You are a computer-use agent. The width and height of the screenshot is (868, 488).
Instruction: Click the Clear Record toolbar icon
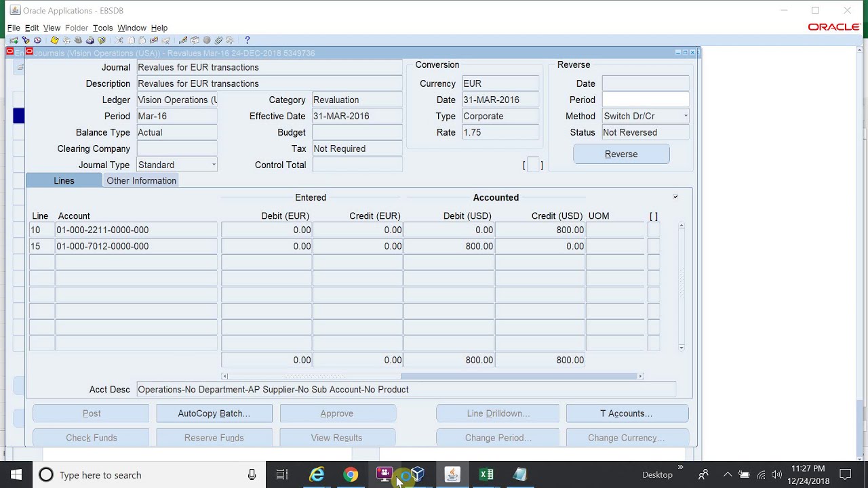[x=154, y=41]
